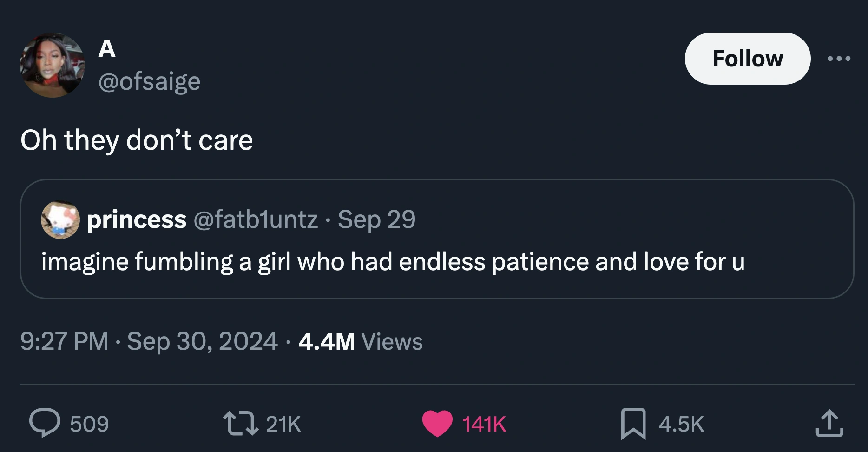Open the three-dot more options menu
Screen dimensions: 868x452
tap(839, 59)
